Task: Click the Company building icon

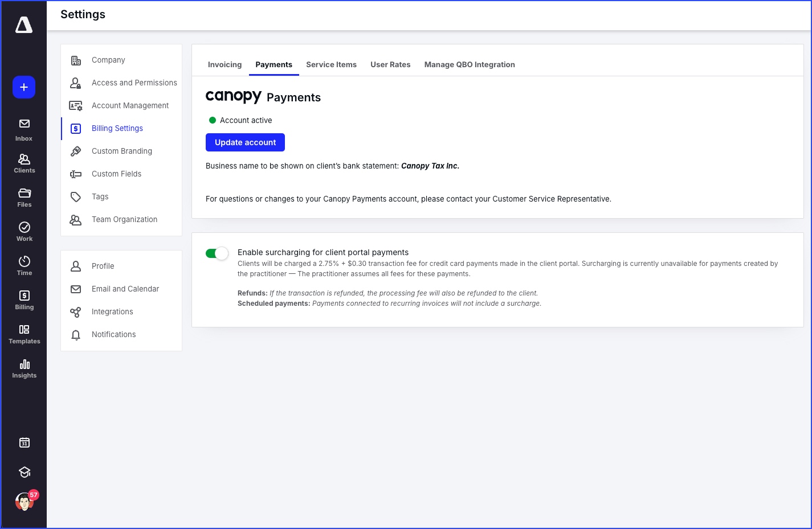Action: [x=76, y=60]
